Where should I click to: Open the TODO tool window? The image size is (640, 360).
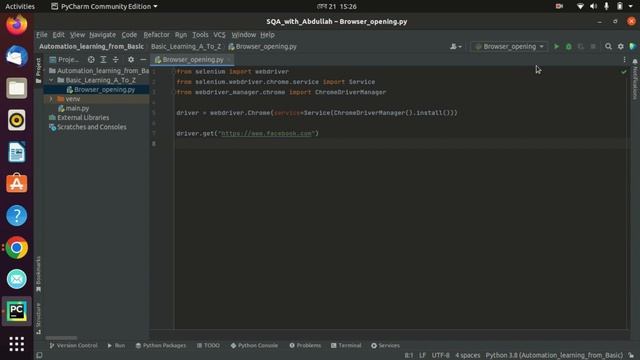pyautogui.click(x=208, y=345)
